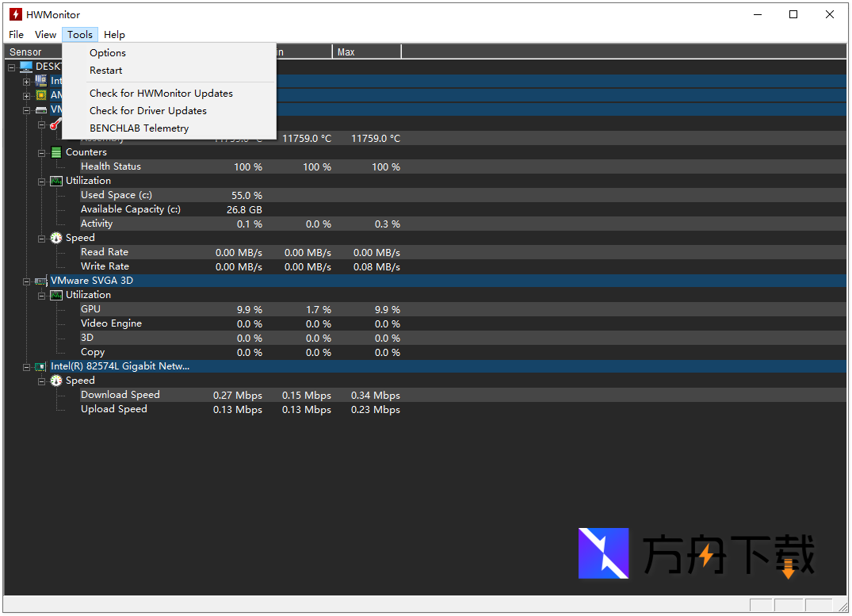Collapse the Utilization group above Used Space
This screenshot has height=616, width=852.
coord(42,181)
